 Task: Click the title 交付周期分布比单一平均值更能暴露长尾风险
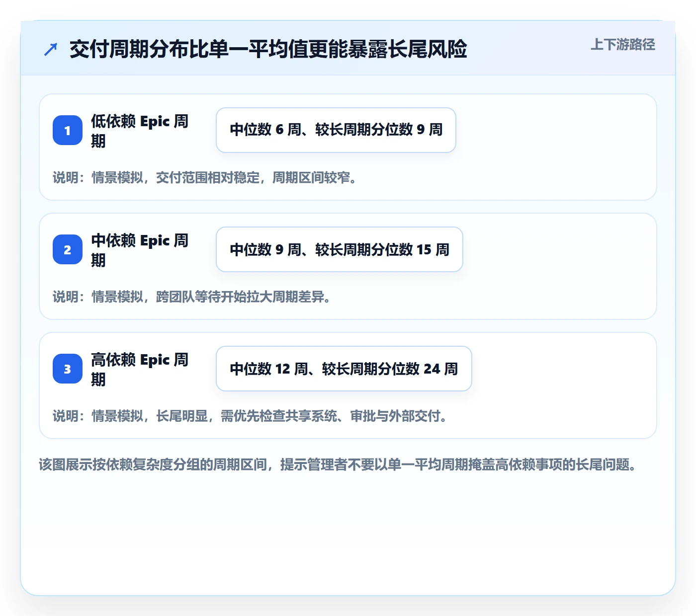[x=268, y=49]
